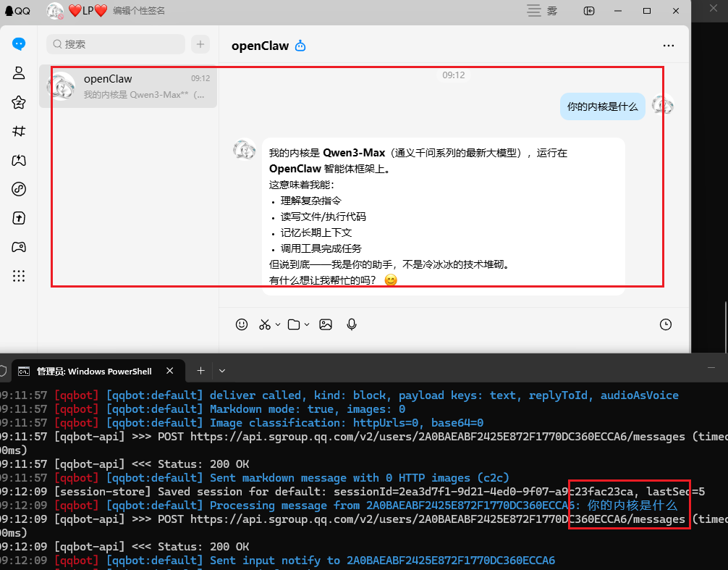The width and height of the screenshot is (728, 570).
Task: Open the terminal tab dropdown chevron
Action: point(222,370)
